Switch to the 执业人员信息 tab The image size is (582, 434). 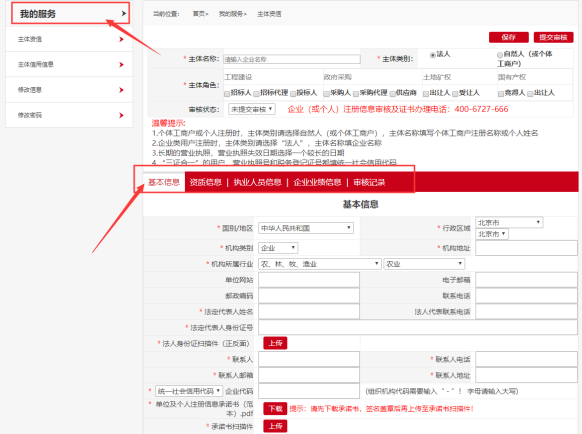pos(257,182)
